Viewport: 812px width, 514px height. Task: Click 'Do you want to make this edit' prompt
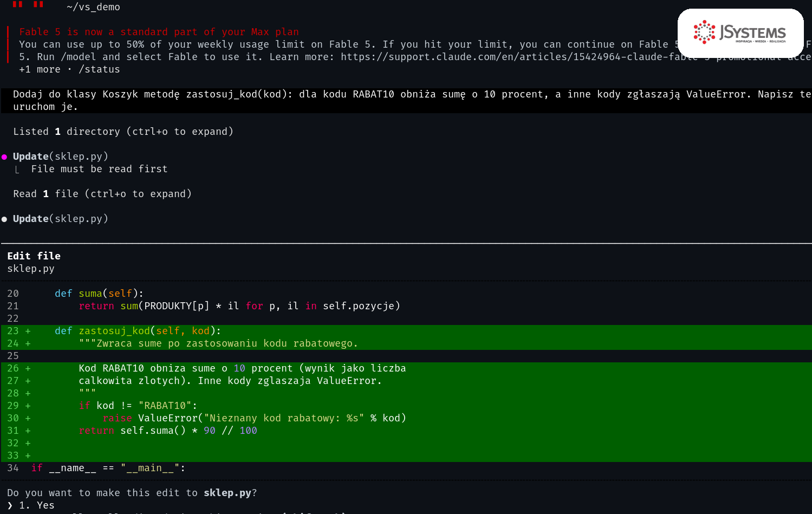tap(132, 493)
